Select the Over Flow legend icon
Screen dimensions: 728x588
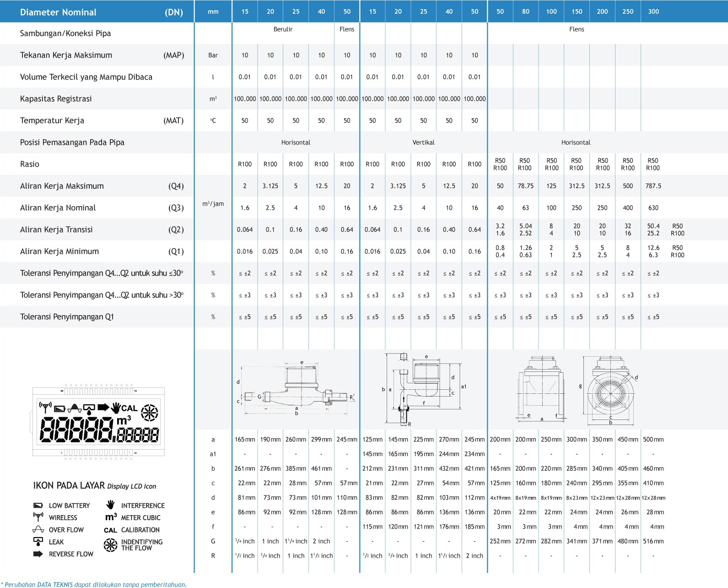(x=38, y=530)
